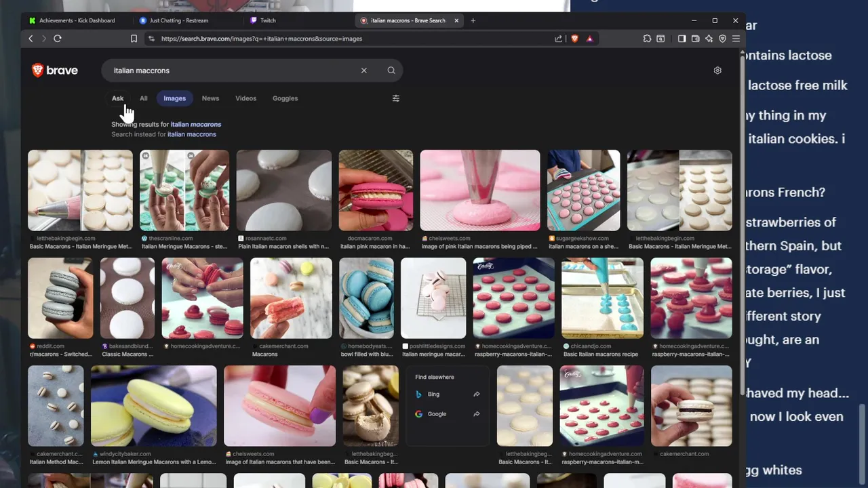This screenshot has height=488, width=868.
Task: Open Brave VPN shield icon
Action: [x=722, y=39]
